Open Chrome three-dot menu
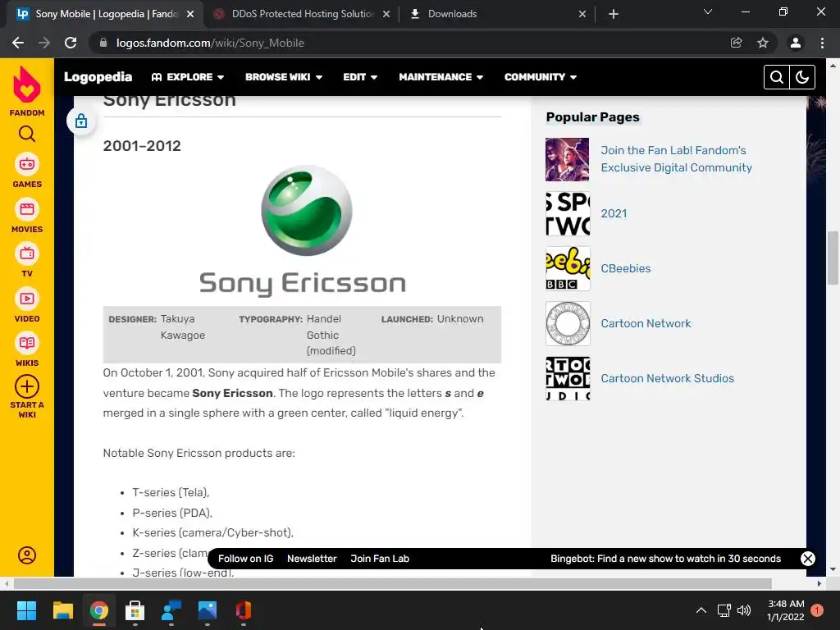Viewport: 840px width, 630px height. point(822,43)
